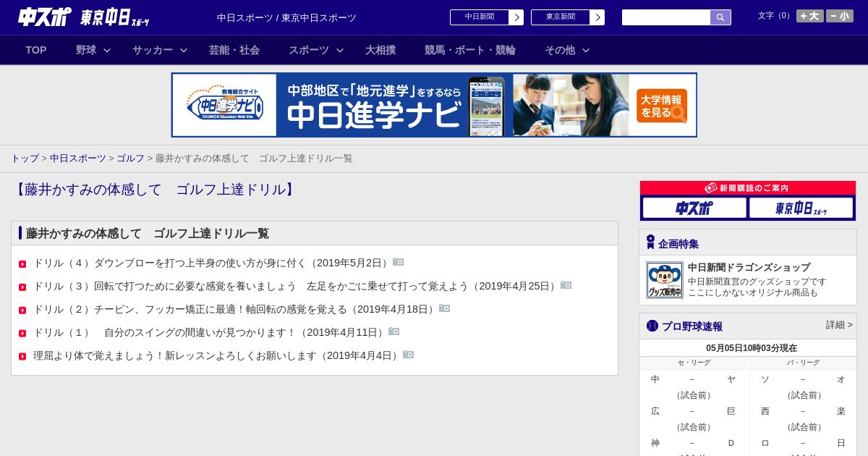Image resolution: width=868 pixels, height=456 pixels.
Task: Decrease text size with 小 button
Action: (840, 16)
